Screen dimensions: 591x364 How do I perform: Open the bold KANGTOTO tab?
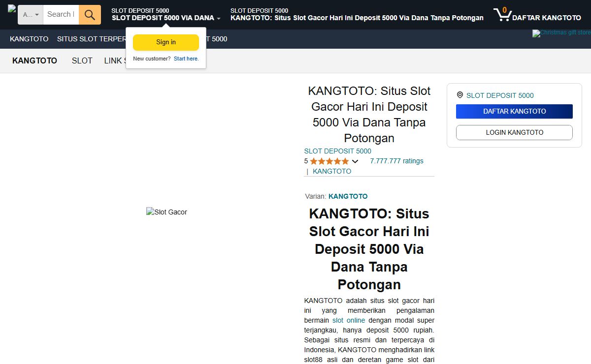click(34, 61)
